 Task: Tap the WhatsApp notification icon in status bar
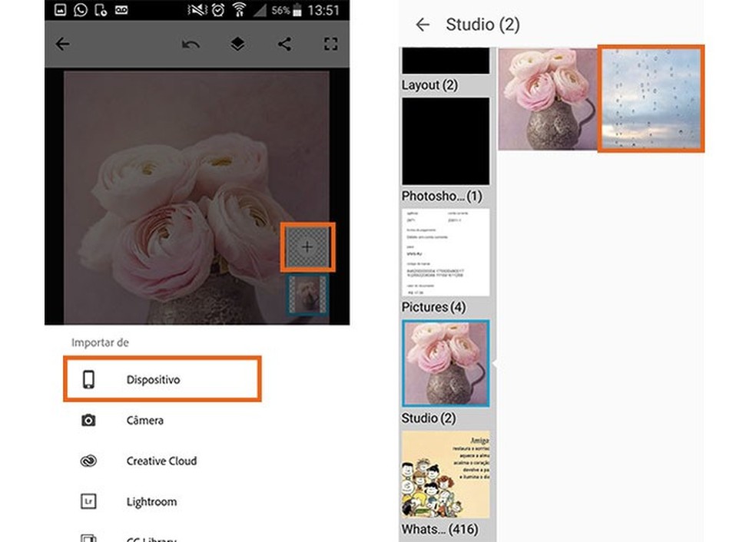point(81,10)
